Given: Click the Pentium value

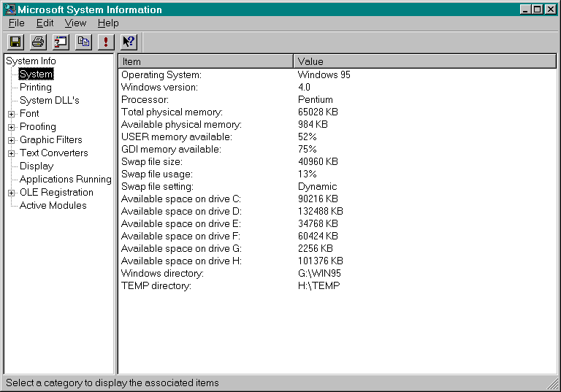Looking at the screenshot, I should click(x=316, y=100).
